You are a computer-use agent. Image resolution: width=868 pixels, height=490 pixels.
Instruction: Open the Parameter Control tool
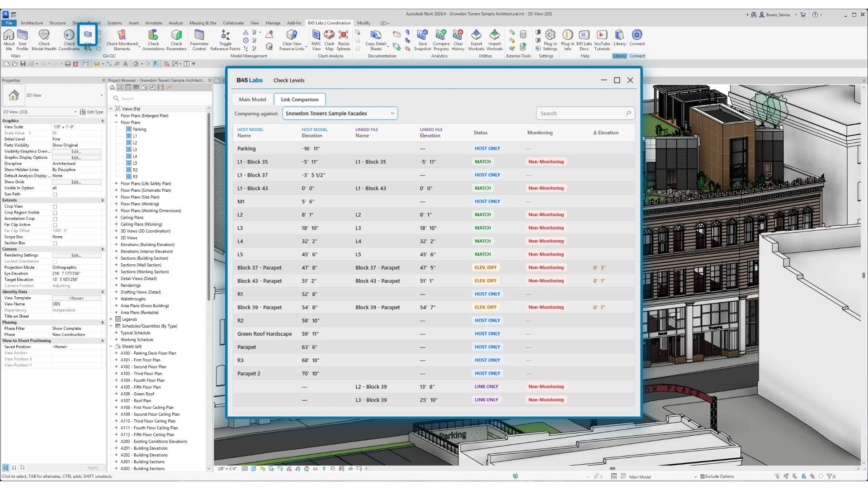tap(199, 40)
